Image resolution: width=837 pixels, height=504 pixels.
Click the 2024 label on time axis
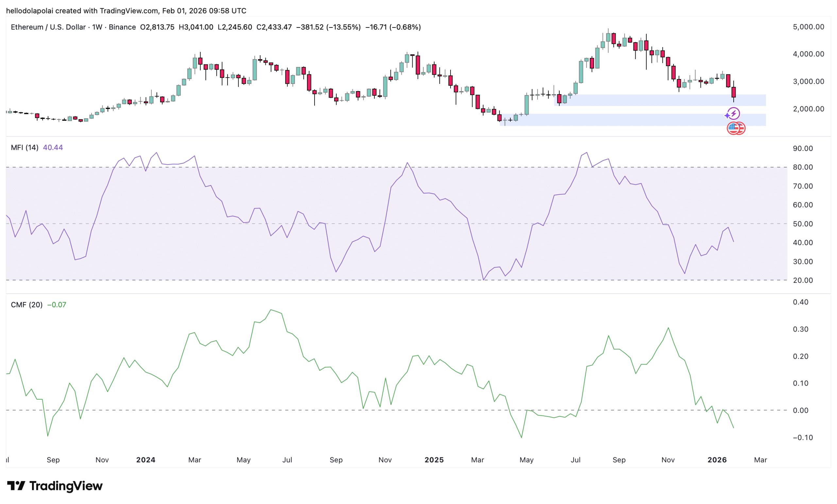[x=146, y=460]
